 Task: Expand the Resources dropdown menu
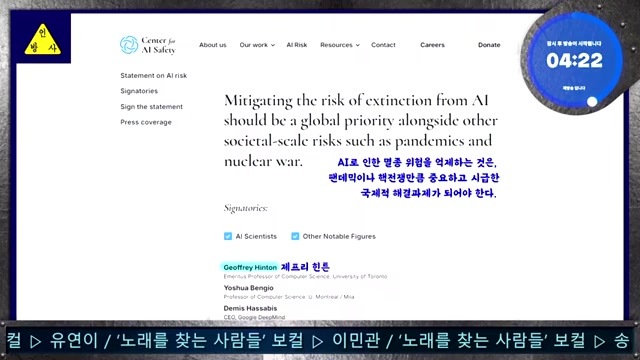[340, 45]
